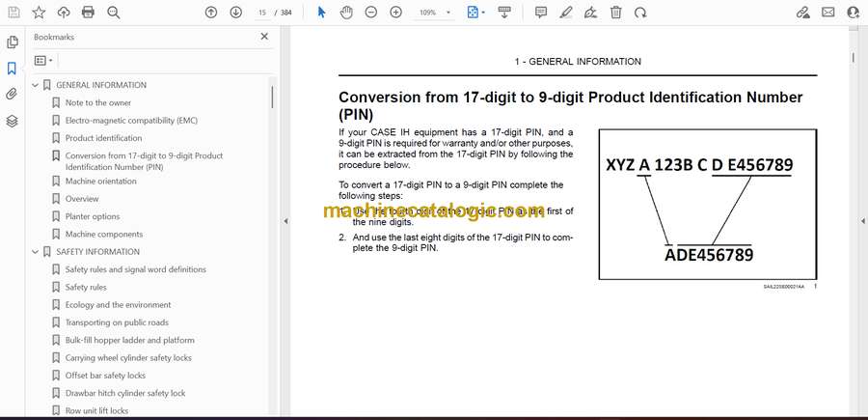The image size is (868, 420).
Task: Click the document vertical scrollbar thumb
Action: [854, 58]
